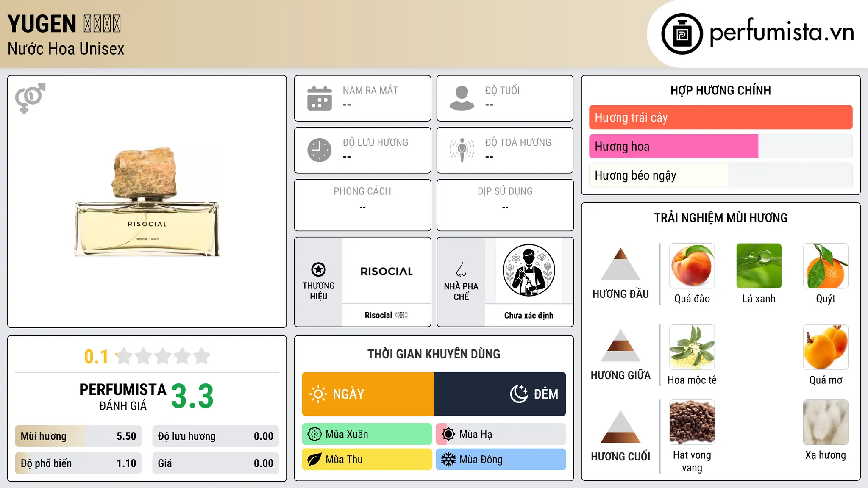Click the Hương béo ngậy accord bar

point(721,175)
